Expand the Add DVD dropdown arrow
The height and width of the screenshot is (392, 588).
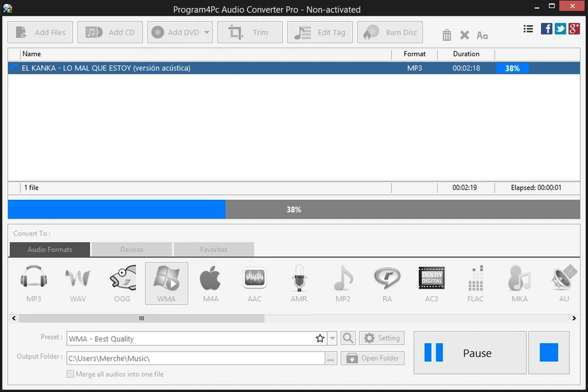tap(207, 32)
